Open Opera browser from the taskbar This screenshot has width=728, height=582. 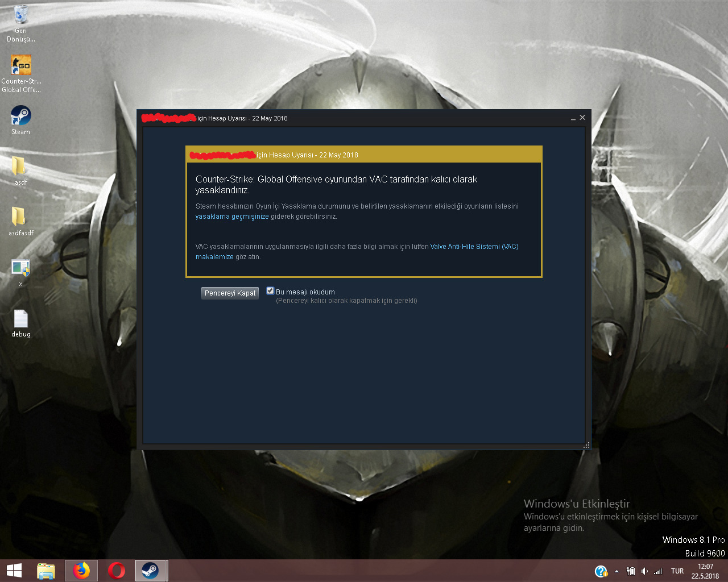[117, 571]
